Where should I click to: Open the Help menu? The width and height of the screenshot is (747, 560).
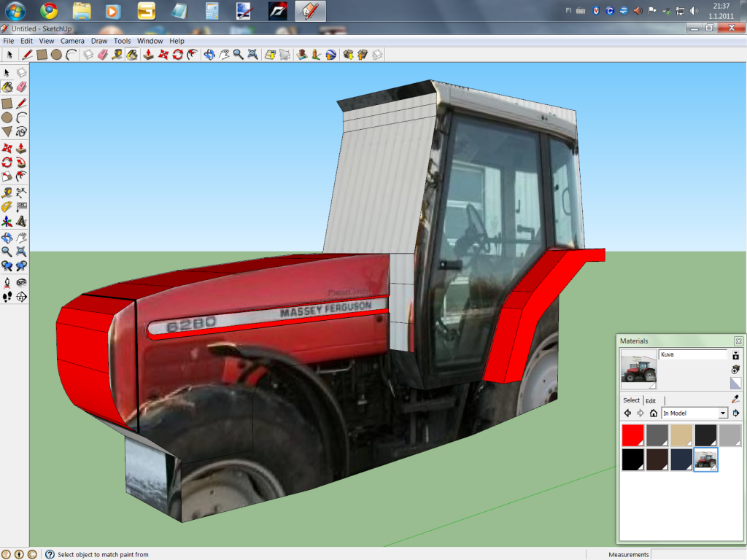click(177, 41)
